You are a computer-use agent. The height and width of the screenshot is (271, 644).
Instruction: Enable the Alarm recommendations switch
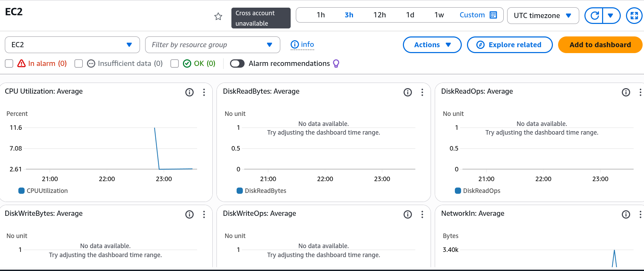pyautogui.click(x=237, y=63)
